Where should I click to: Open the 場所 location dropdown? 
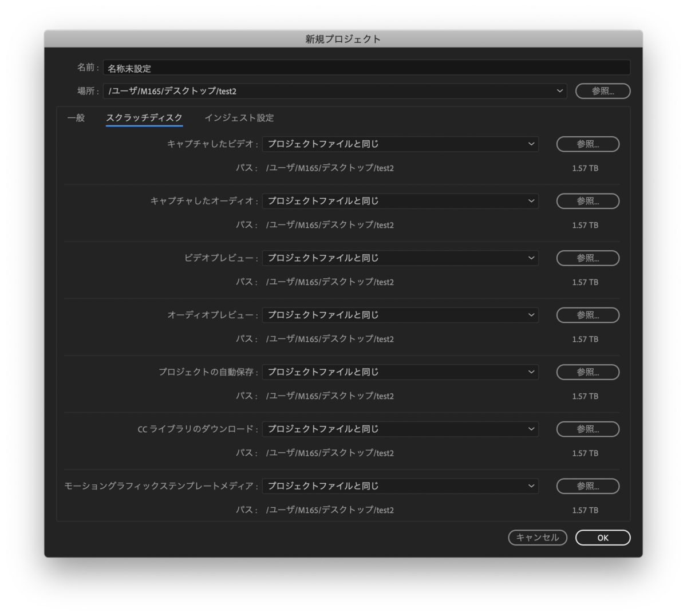tap(335, 91)
